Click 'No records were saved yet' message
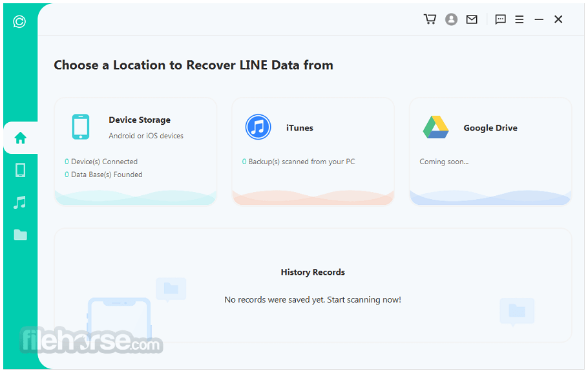The width and height of the screenshot is (588, 373). pos(313,300)
